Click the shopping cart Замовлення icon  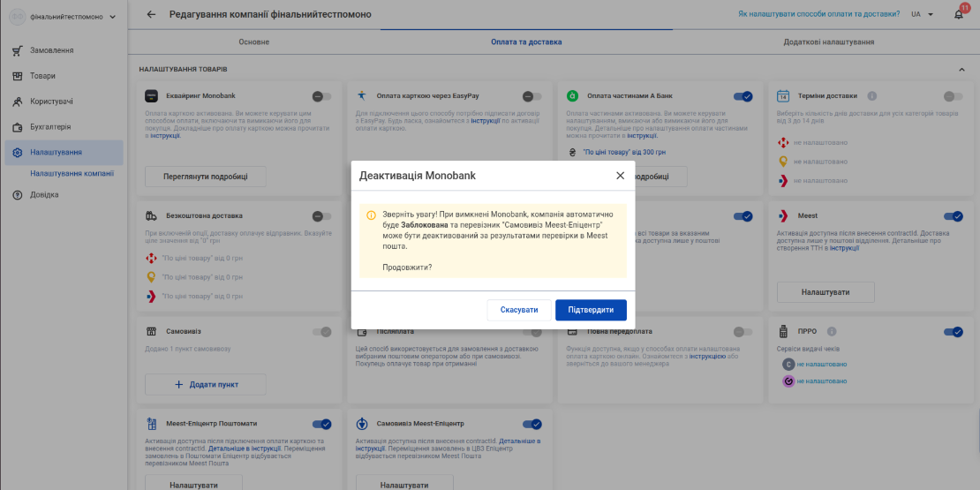click(18, 51)
